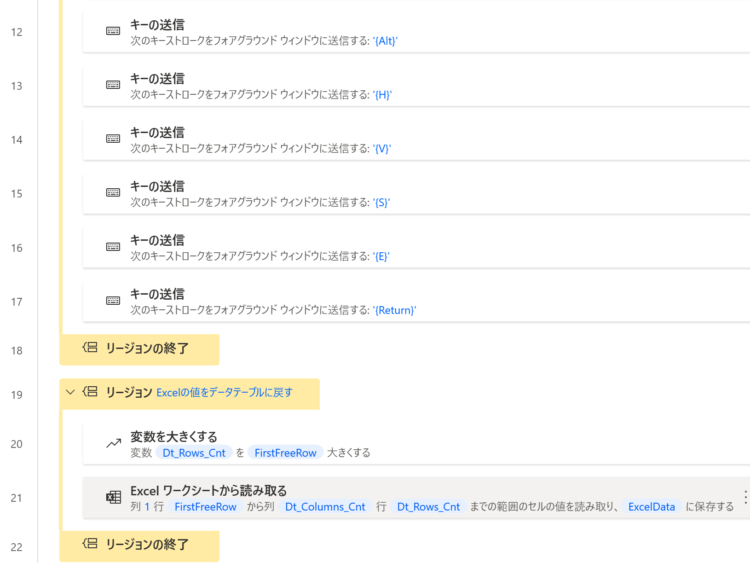Click the '{E}' keystroke value link

click(x=381, y=256)
